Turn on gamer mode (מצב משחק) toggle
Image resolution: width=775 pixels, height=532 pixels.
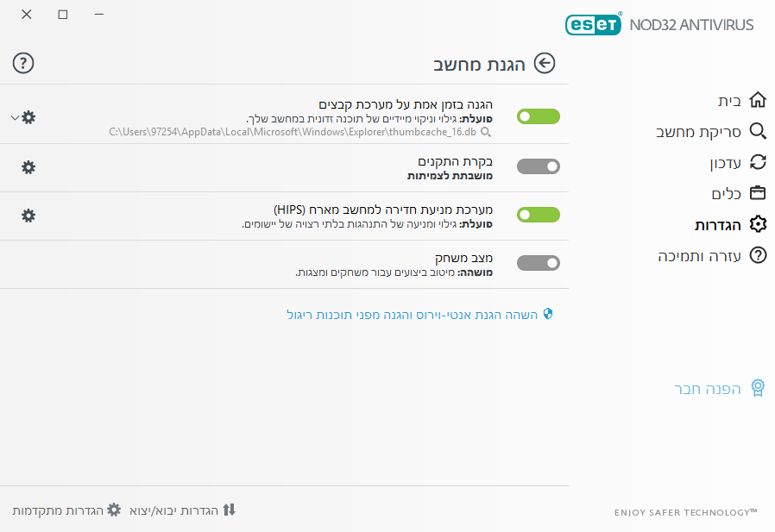coord(539,263)
